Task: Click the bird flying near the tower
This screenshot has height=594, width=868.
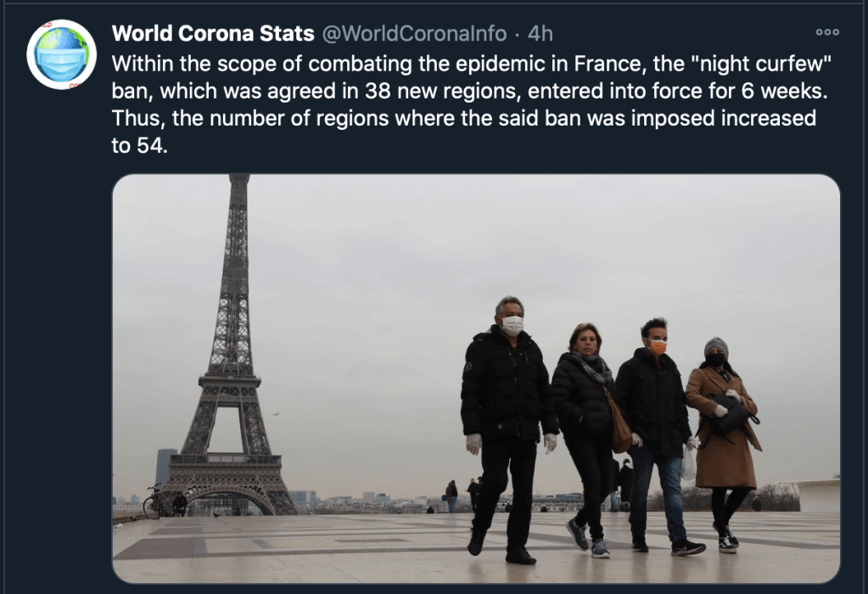Action: [275, 414]
